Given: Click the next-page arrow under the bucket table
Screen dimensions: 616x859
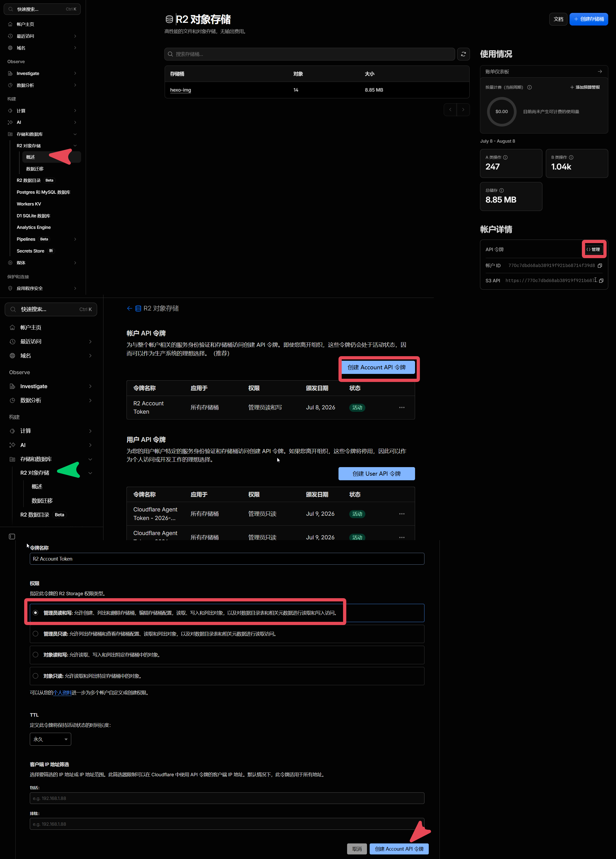Looking at the screenshot, I should (463, 110).
